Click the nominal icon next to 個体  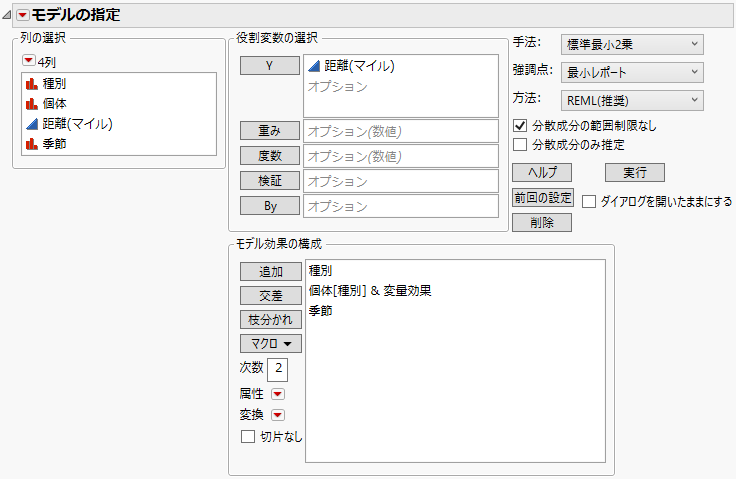pyautogui.click(x=32, y=103)
